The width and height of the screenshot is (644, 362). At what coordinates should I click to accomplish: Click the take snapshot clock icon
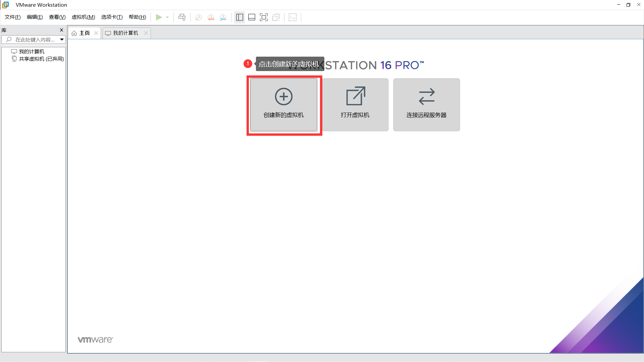(x=199, y=17)
